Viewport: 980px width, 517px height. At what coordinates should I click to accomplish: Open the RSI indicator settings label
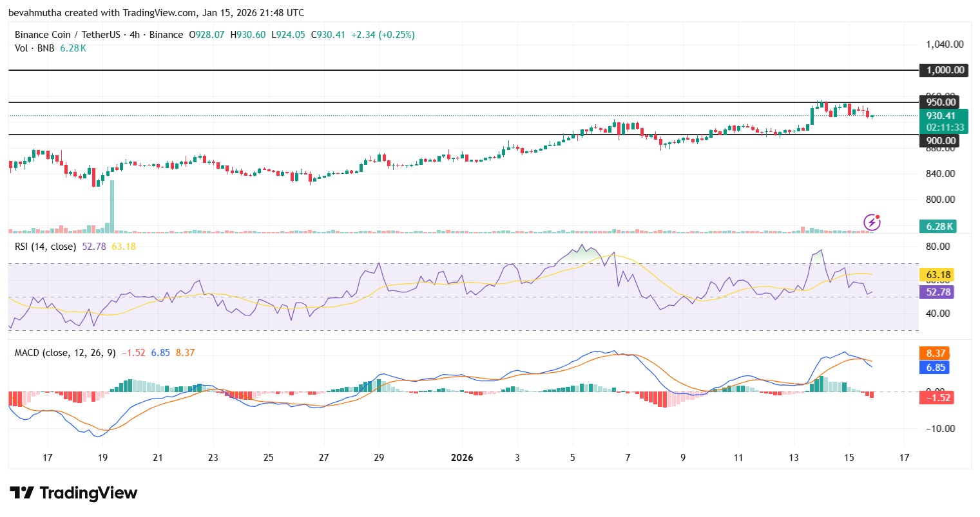click(x=45, y=246)
